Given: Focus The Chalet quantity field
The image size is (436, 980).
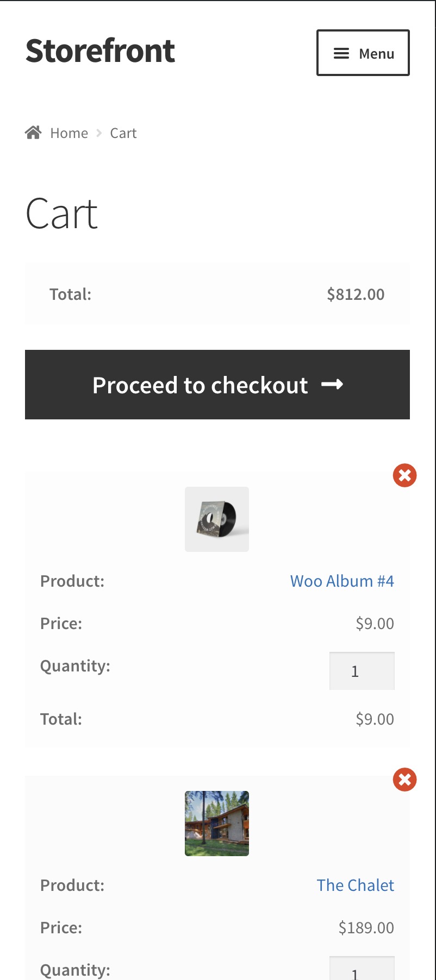Looking at the screenshot, I should [362, 970].
